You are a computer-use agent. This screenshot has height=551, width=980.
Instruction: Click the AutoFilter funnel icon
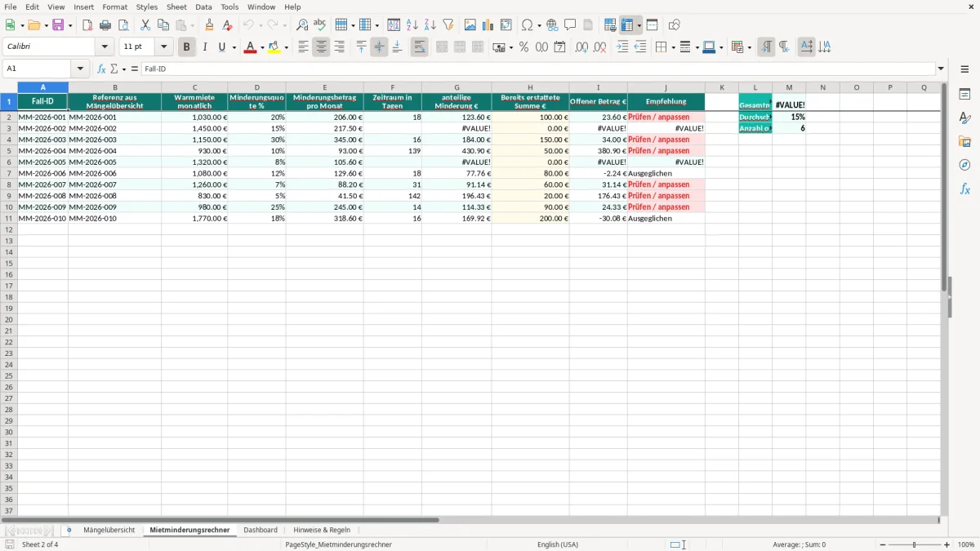point(448,25)
